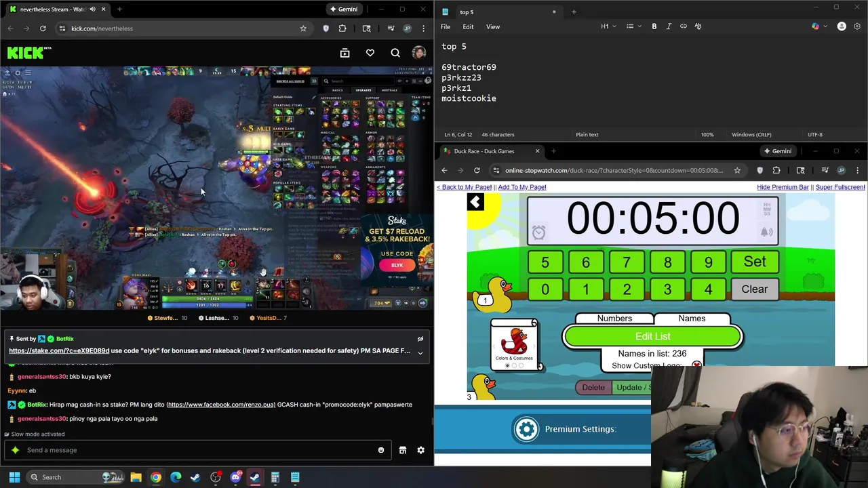Viewport: 868px width, 488px height.
Task: Click the black back arrow on Duck Race
Action: 475,202
